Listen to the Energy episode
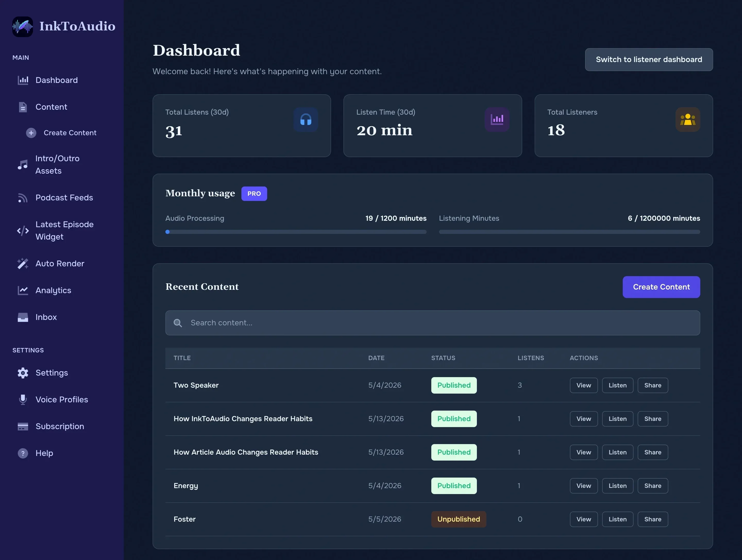 click(618, 486)
